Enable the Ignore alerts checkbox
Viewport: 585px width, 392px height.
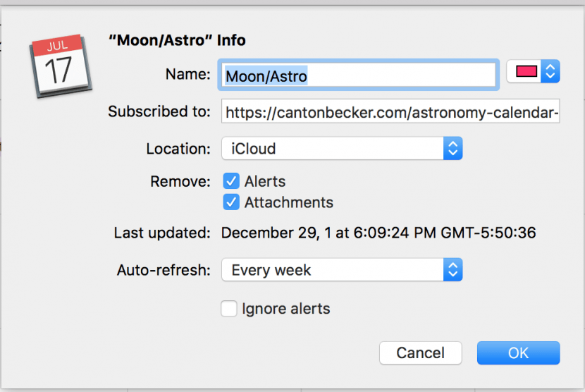click(x=228, y=309)
